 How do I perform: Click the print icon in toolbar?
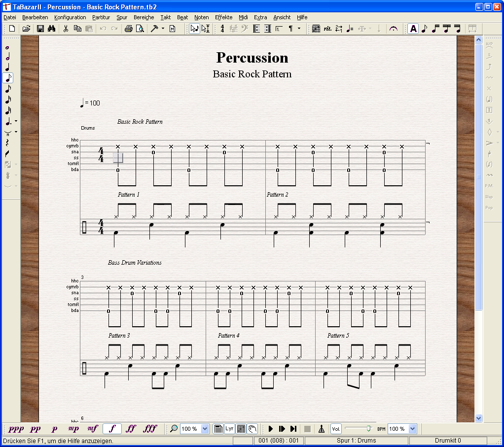[129, 29]
